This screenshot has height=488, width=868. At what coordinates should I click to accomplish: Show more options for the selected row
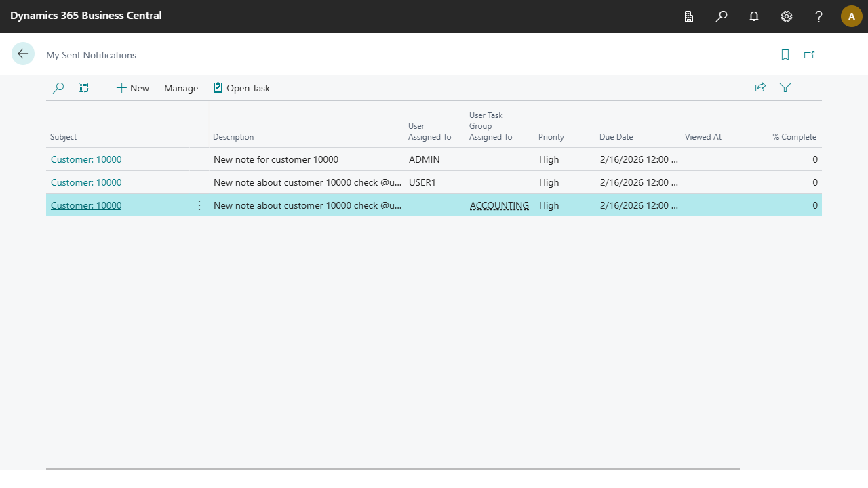199,205
